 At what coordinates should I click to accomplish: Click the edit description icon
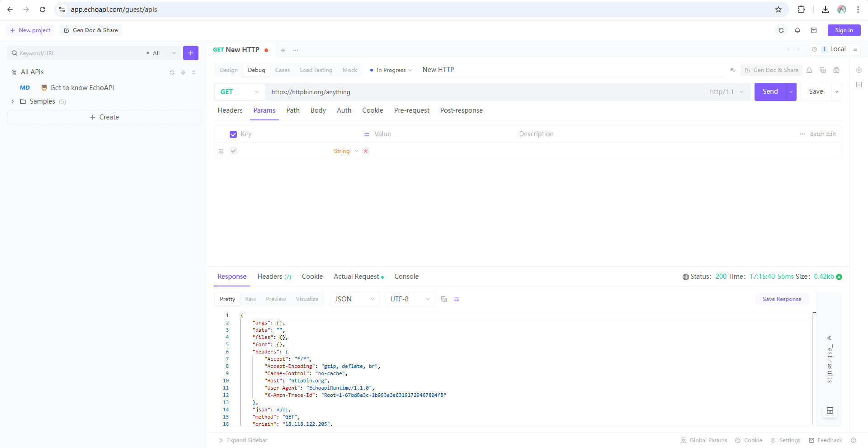pyautogui.click(x=733, y=70)
